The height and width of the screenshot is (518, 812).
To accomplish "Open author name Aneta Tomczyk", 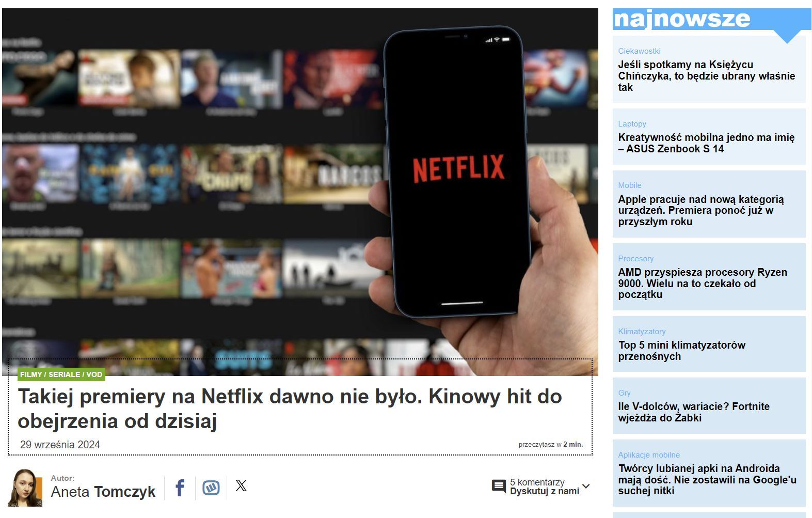I will pos(103,492).
